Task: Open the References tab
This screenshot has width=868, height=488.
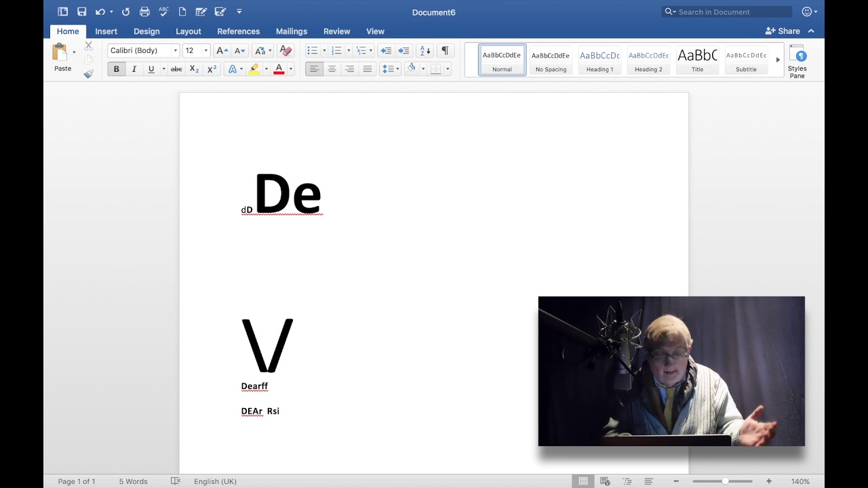Action: (238, 31)
